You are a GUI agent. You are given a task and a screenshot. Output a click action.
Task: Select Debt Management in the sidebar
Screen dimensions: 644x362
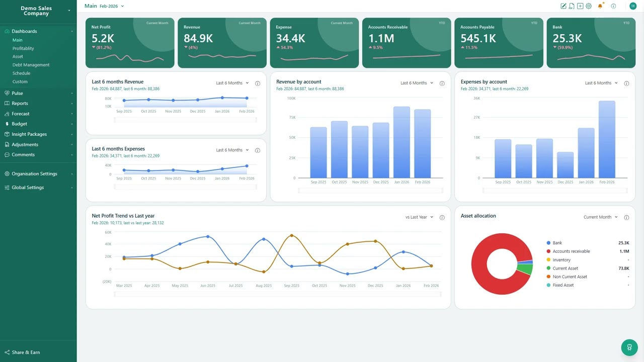pos(31,65)
